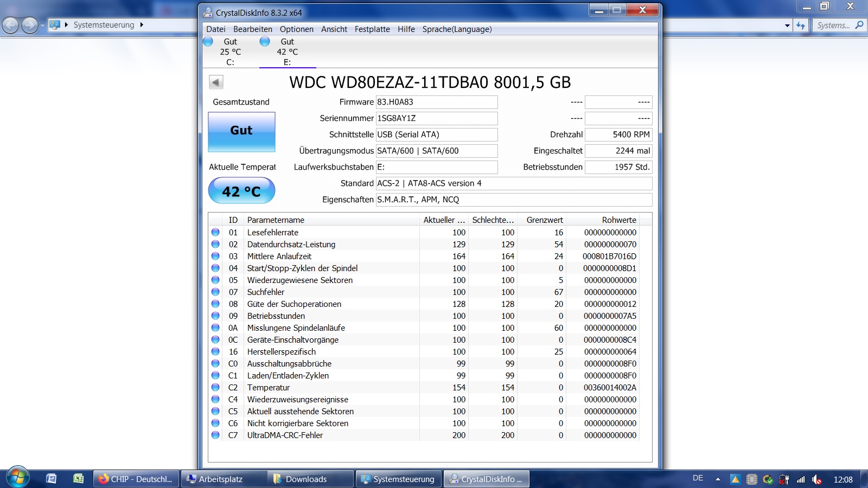This screenshot has height=488, width=868.
Task: Show hidden tray icons arrow
Action: 718,479
